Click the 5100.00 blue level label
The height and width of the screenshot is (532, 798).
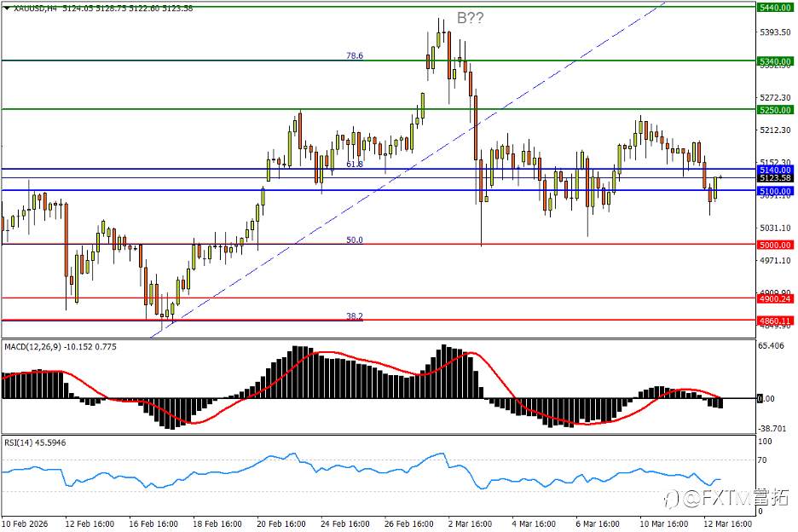pyautogui.click(x=775, y=192)
